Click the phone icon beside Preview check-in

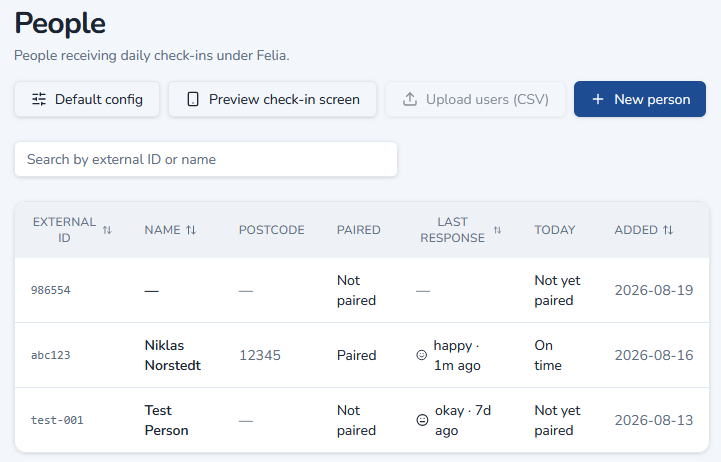click(193, 99)
